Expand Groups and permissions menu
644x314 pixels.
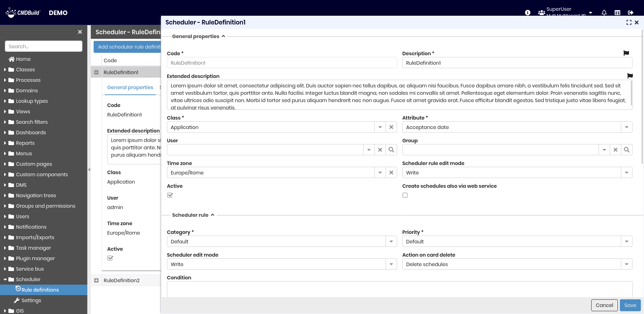[x=5, y=206]
